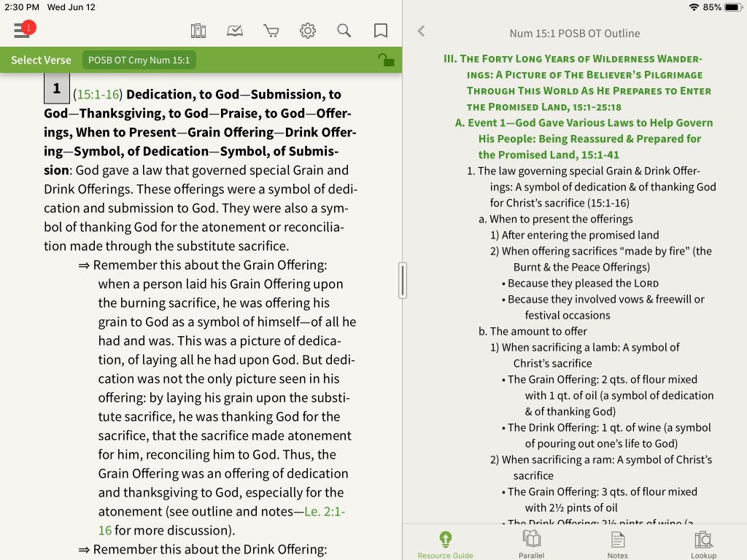Open the reading plan check icon
The width and height of the screenshot is (747, 560).
pos(234,31)
